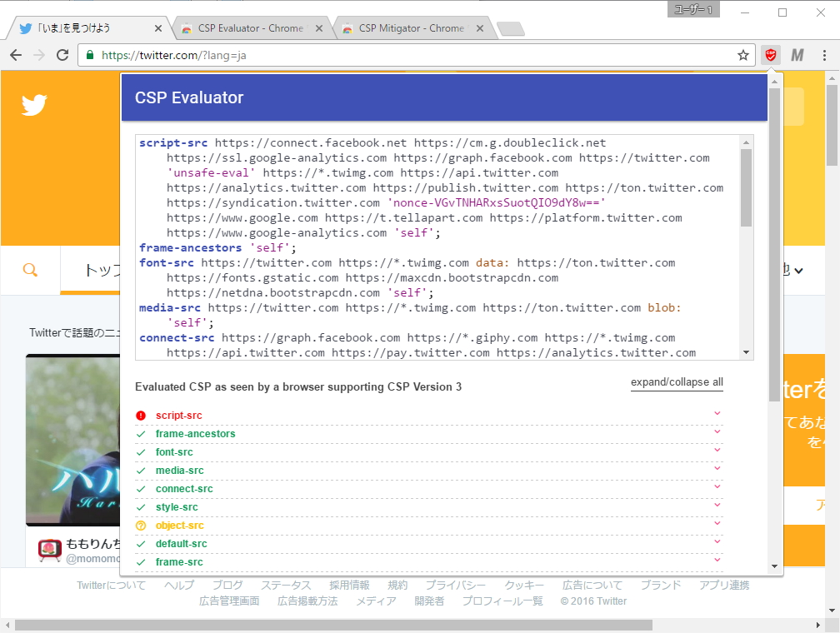Click the checkmark icon beside style-src
The image size is (840, 633).
pos(141,507)
